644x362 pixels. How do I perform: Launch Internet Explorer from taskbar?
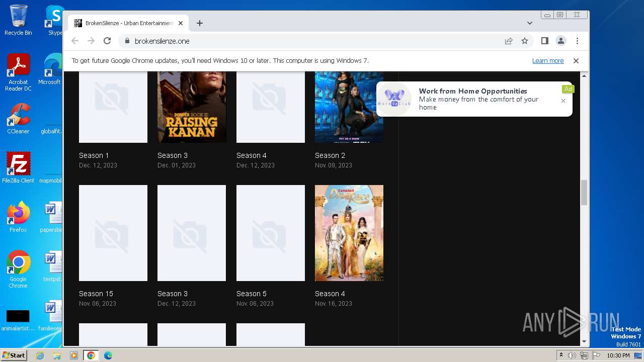pyautogui.click(x=40, y=355)
